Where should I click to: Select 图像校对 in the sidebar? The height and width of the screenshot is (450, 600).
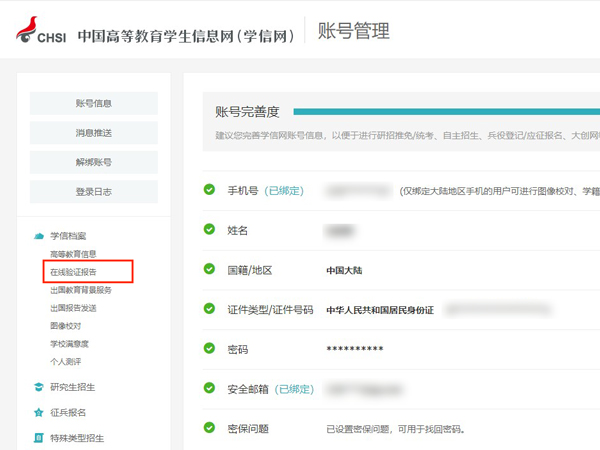[66, 326]
